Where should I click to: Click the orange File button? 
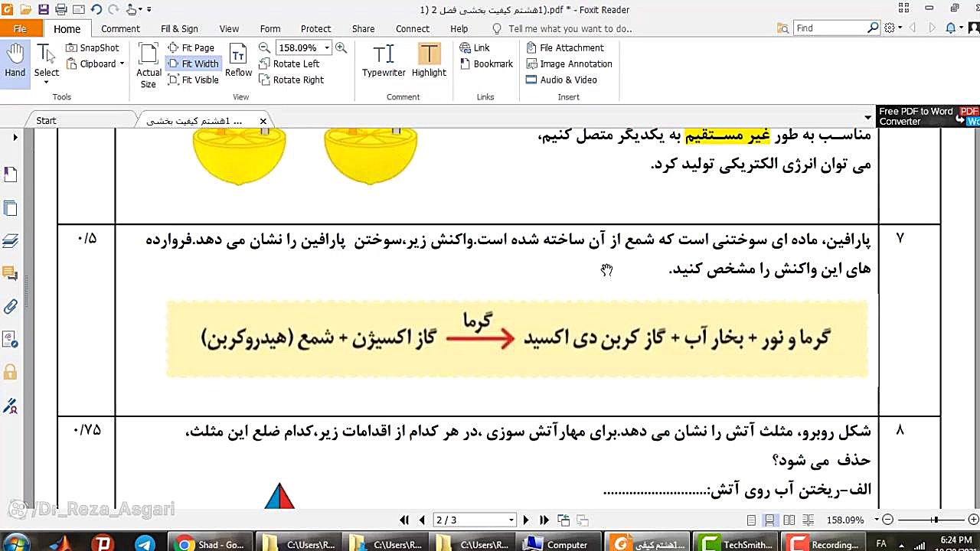pos(21,28)
